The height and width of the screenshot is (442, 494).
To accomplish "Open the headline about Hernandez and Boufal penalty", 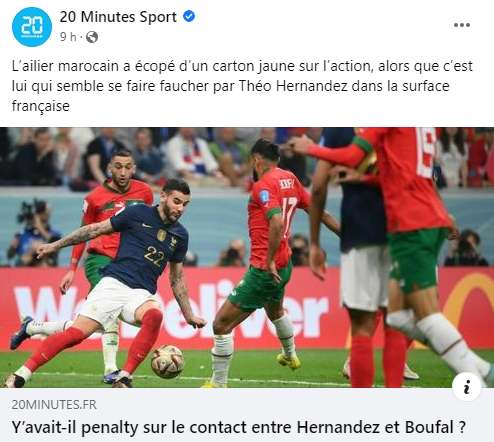I will (x=239, y=427).
